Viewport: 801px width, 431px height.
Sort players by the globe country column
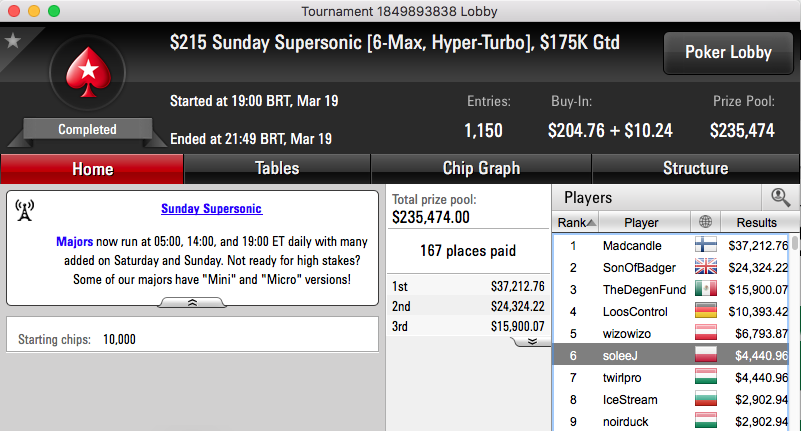pos(705,222)
